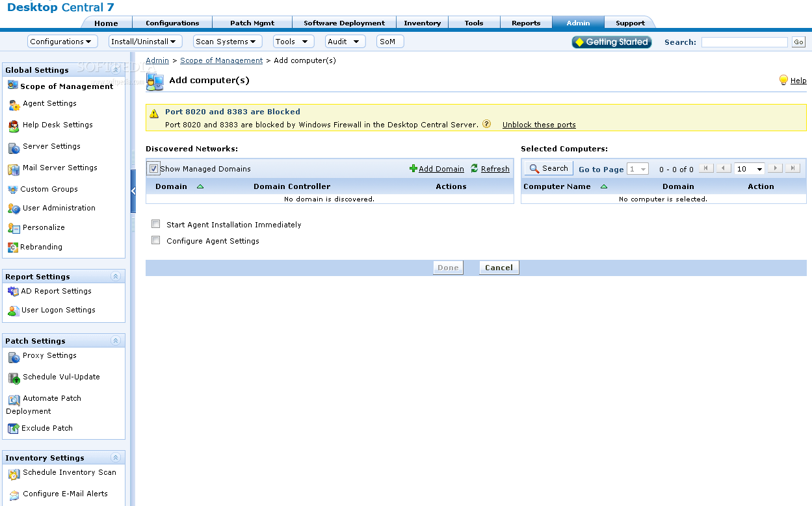Sort Domain column with green arrow

[200, 186]
